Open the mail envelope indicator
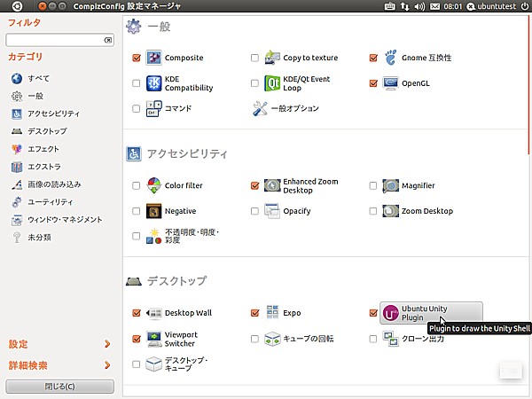 coord(434,6)
